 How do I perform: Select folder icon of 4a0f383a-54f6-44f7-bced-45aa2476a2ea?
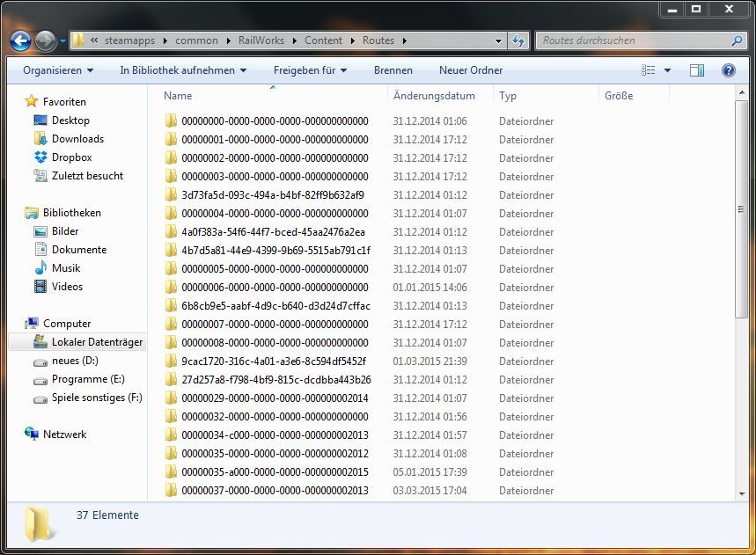click(171, 231)
